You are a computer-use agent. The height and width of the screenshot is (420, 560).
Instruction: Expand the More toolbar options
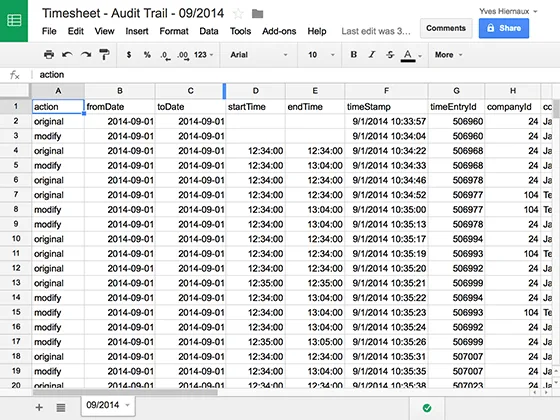point(448,55)
